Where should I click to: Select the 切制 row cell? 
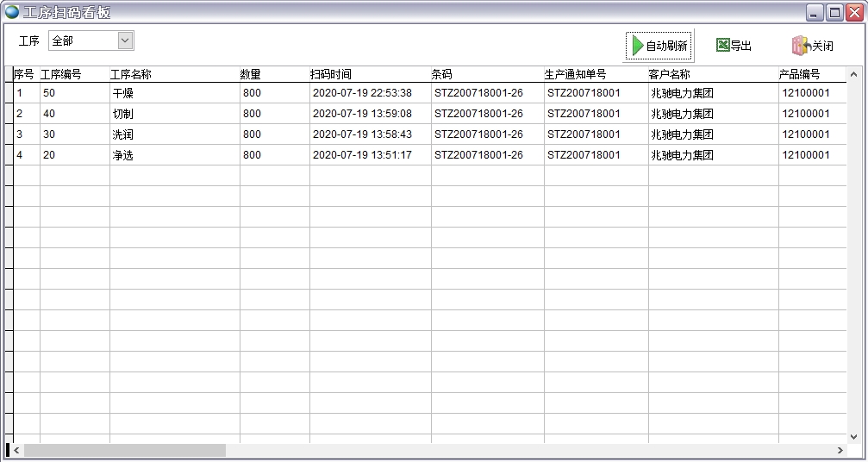tap(123, 114)
